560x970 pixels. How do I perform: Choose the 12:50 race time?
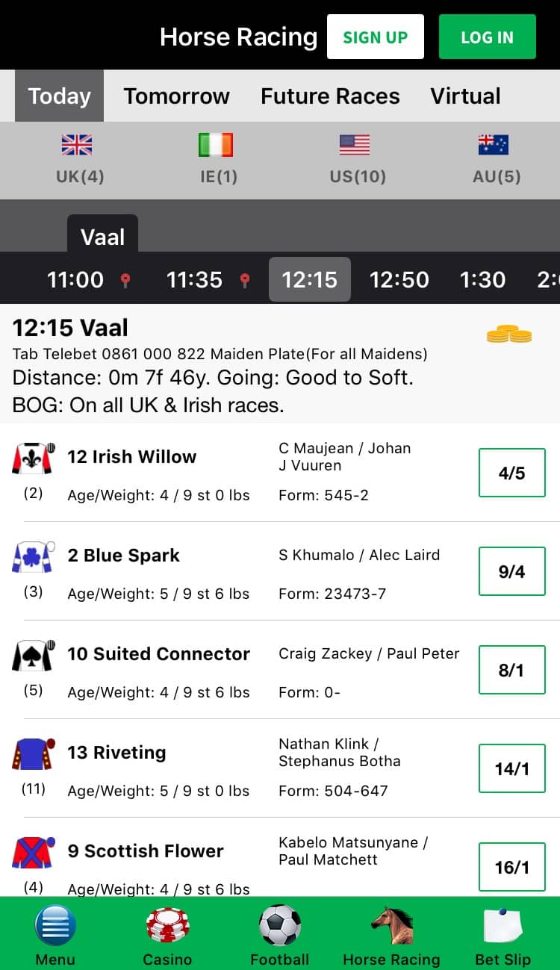[x=399, y=280]
